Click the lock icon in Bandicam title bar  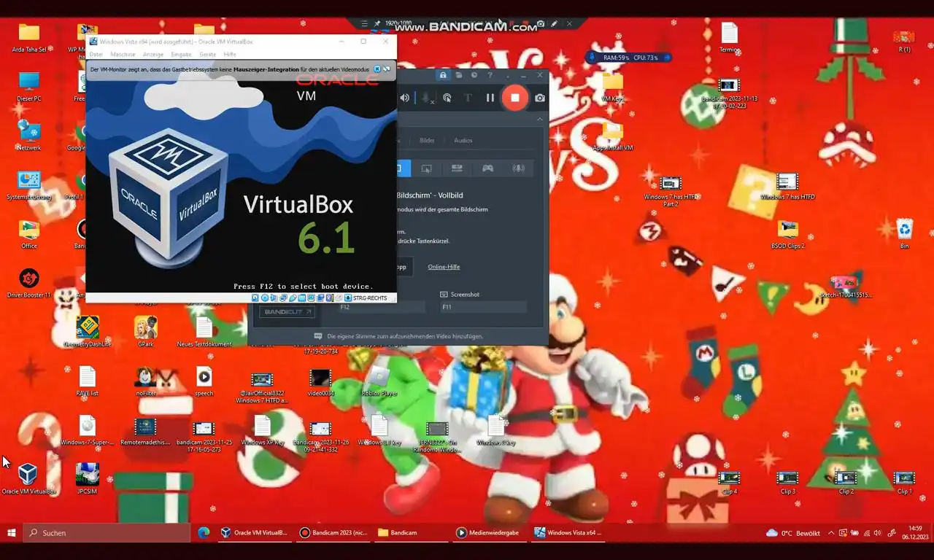pyautogui.click(x=443, y=75)
